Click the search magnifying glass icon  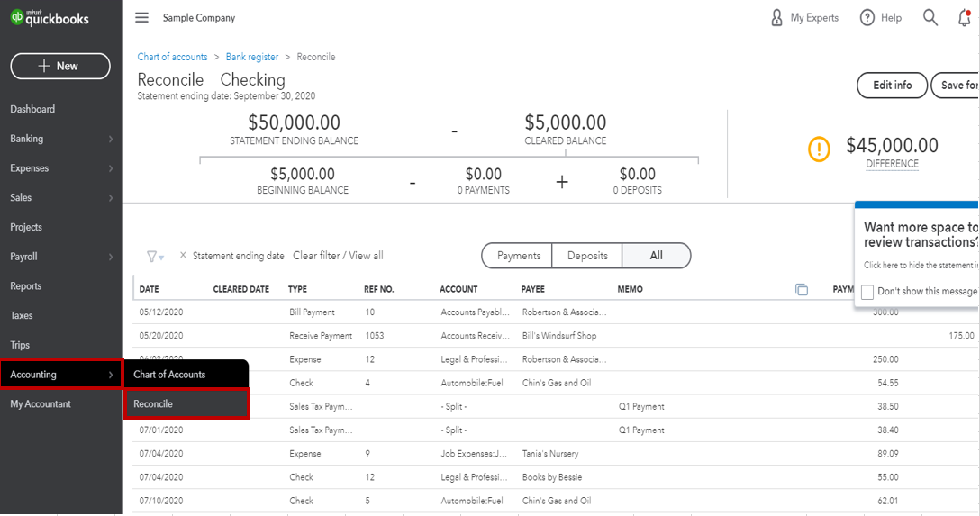pyautogui.click(x=930, y=18)
